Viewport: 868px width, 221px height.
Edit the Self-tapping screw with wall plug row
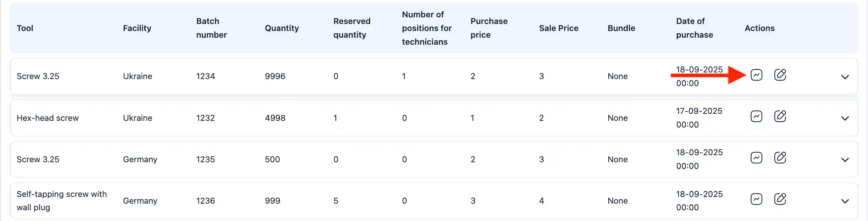click(x=780, y=199)
